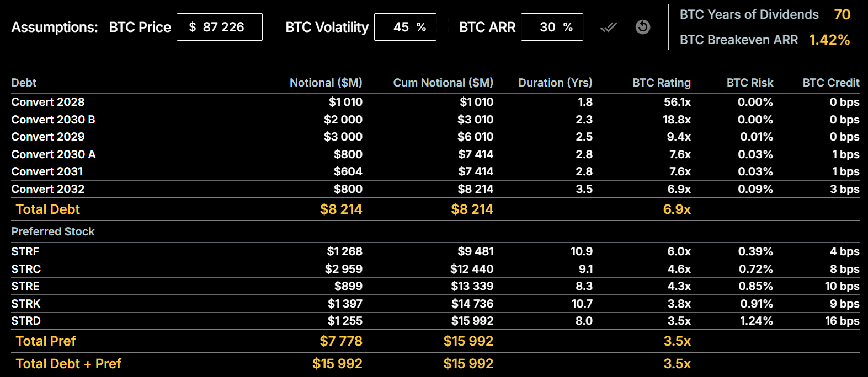Click the circular reset assumptions icon

tap(643, 27)
